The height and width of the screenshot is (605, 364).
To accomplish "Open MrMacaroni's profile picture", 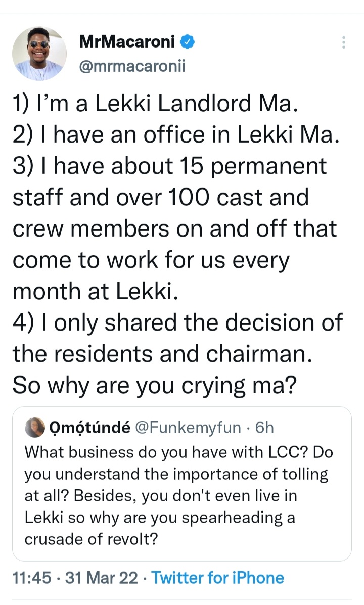I will (39, 54).
